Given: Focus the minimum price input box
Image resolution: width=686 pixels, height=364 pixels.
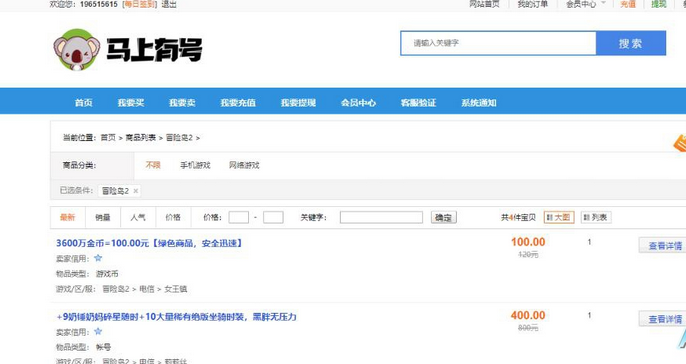Looking at the screenshot, I should (x=238, y=217).
